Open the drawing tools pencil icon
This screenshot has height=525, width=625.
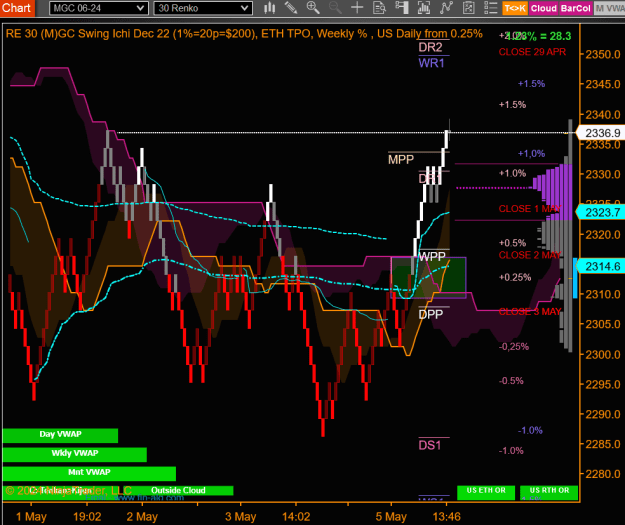tap(291, 8)
